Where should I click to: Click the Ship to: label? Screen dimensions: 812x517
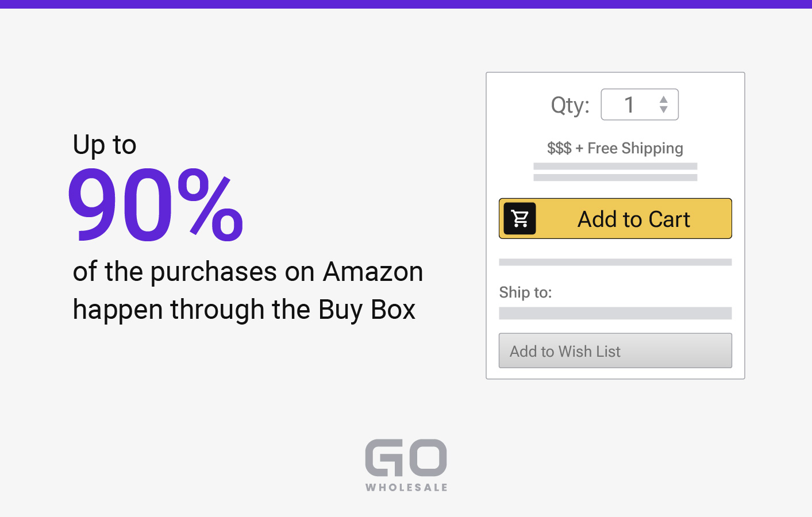point(525,292)
